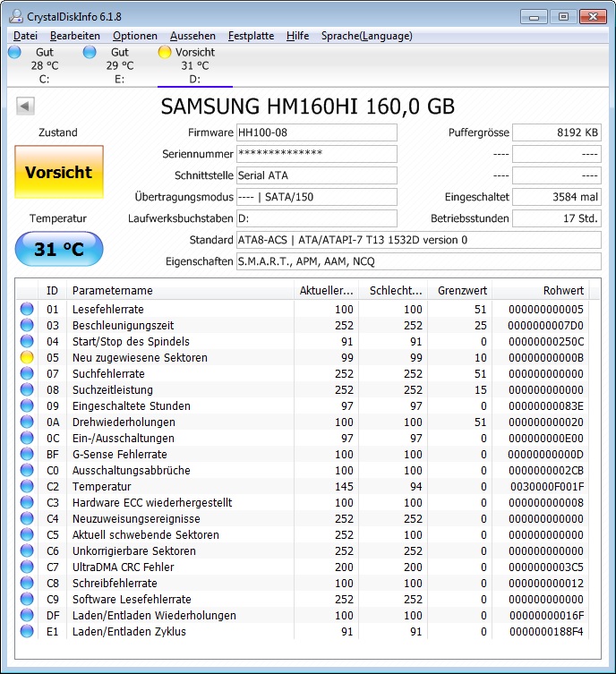Click the CrystalDiskInfo title bar icon
616x674 pixels.
(16, 16)
